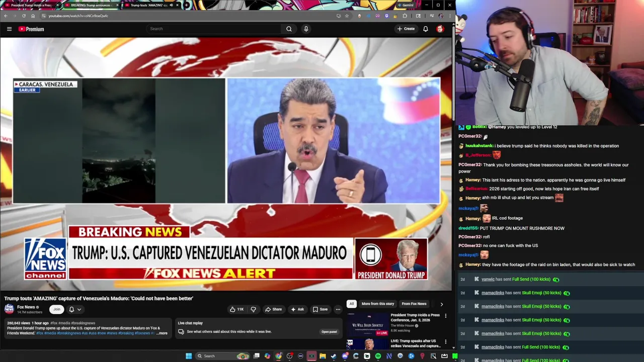Expand description with ...more
The height and width of the screenshot is (362, 644).
point(162,333)
